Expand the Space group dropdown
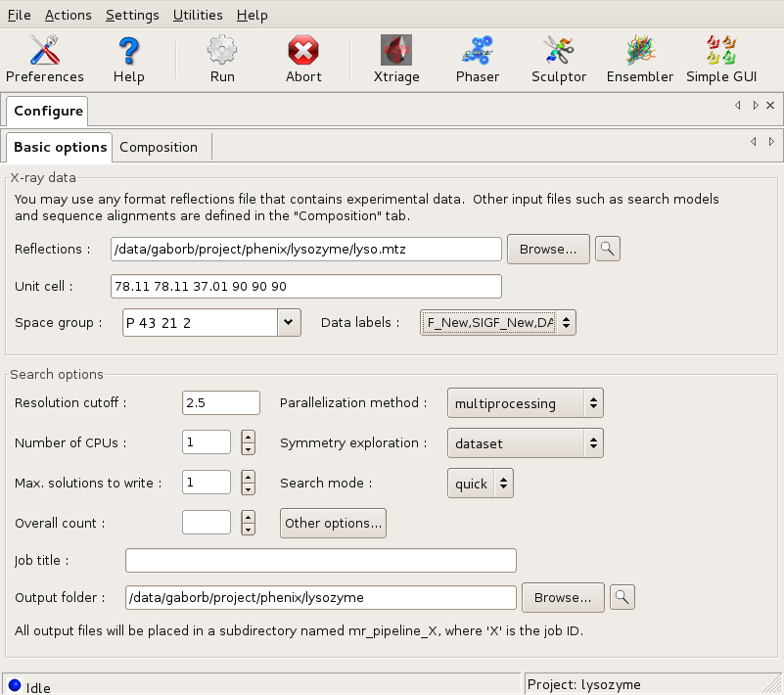Image resolution: width=784 pixels, height=695 pixels. point(288,322)
